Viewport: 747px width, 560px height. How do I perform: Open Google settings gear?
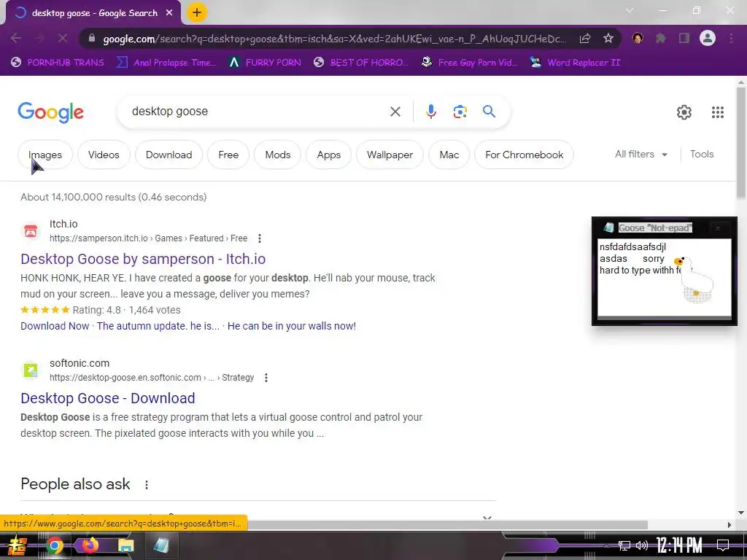(684, 112)
